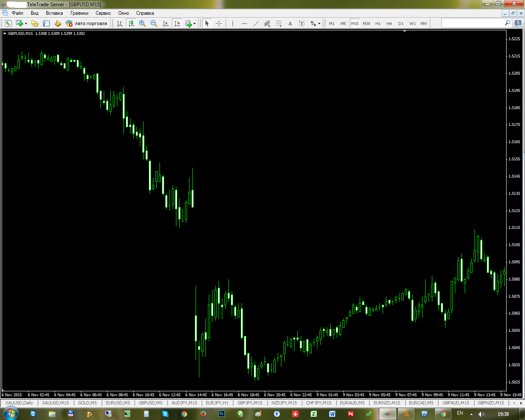This screenshot has width=525, height=420.
Task: Draw a vertical line tool
Action: click(233, 23)
